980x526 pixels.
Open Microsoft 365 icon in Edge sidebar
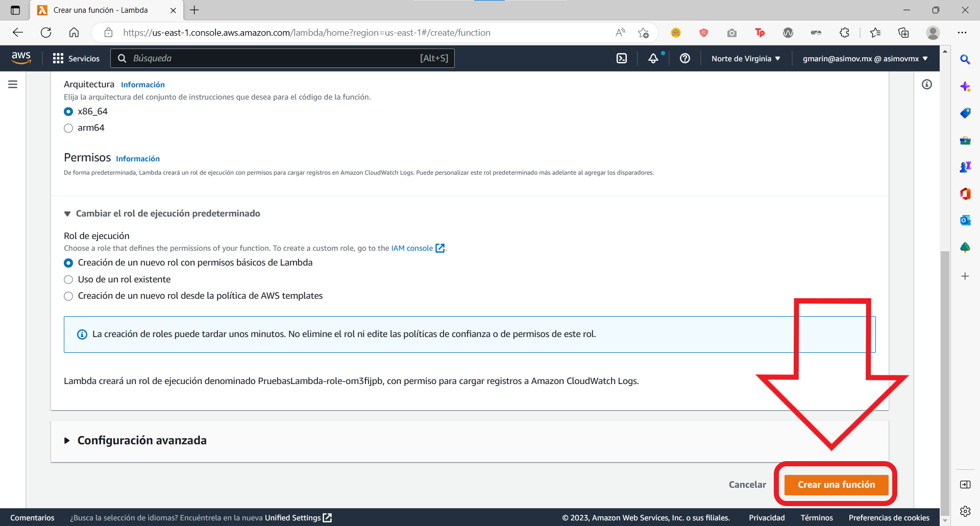(965, 193)
